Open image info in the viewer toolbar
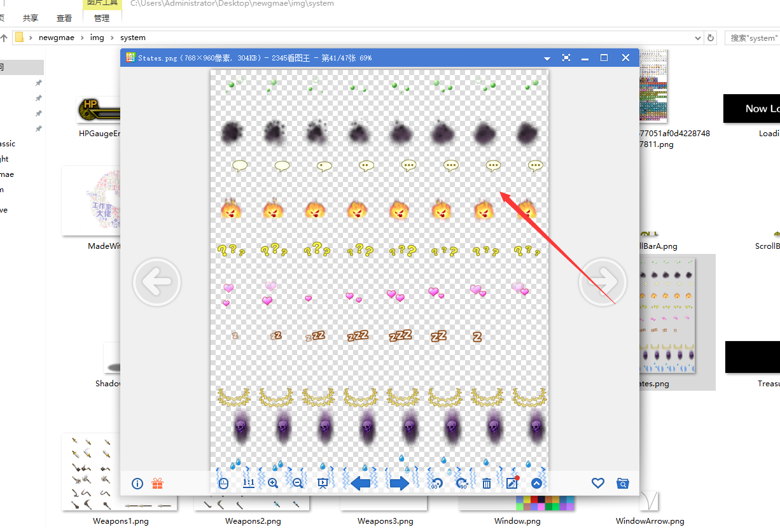This screenshot has width=780, height=532. click(x=137, y=484)
